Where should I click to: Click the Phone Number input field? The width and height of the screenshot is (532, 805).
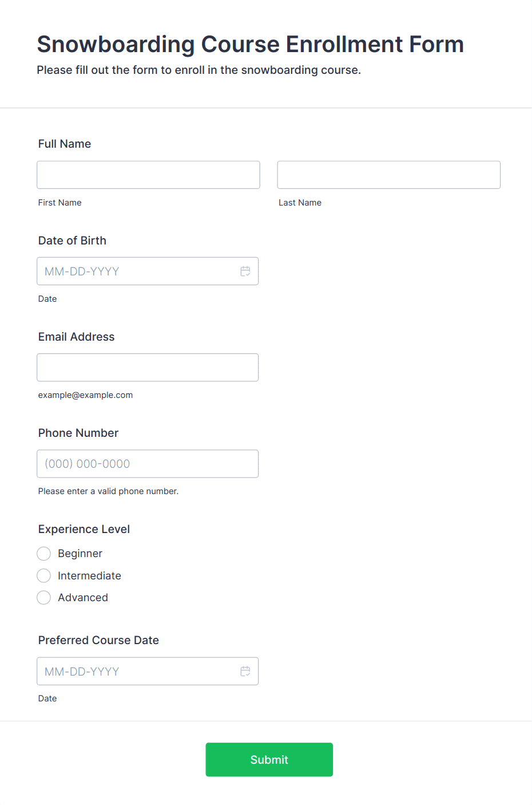point(148,464)
